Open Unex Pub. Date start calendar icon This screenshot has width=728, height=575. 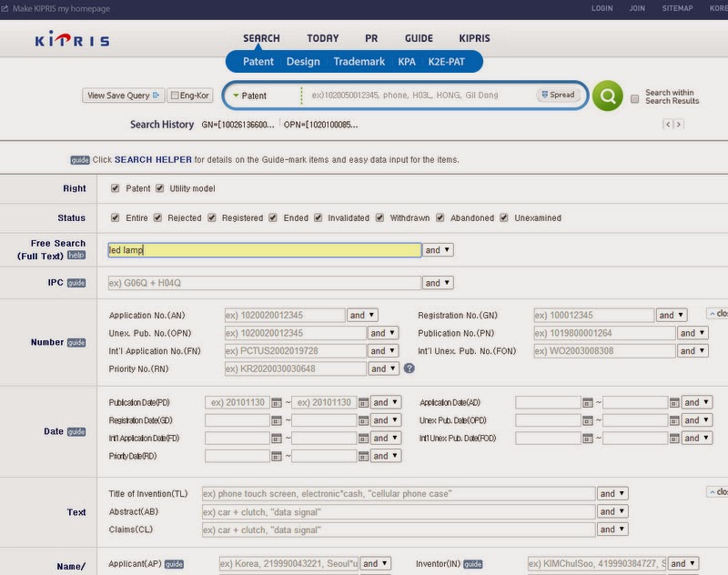(x=587, y=420)
